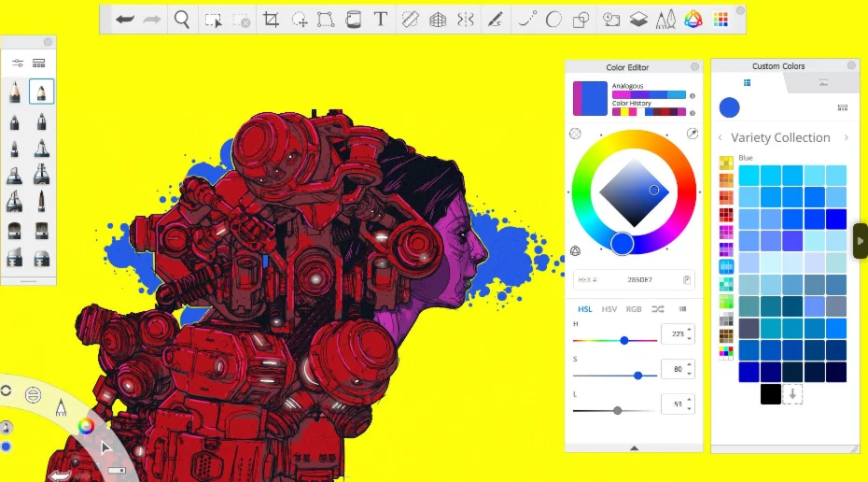
Task: Click the Undo arrow in the toolbar
Action: 124,20
